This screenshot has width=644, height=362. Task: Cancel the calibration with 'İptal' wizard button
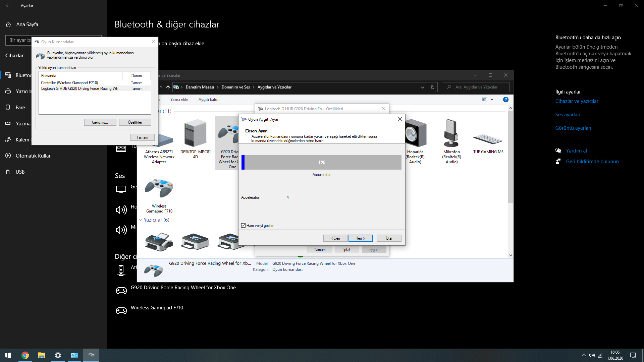(389, 238)
